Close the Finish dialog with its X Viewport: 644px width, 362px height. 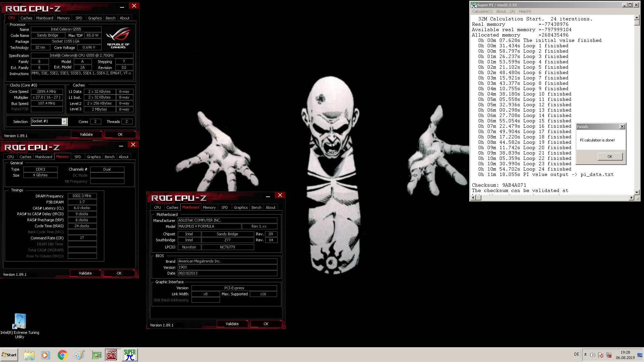tap(622, 127)
